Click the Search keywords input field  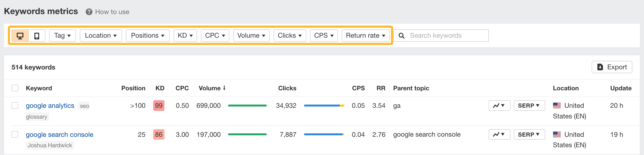click(x=441, y=36)
